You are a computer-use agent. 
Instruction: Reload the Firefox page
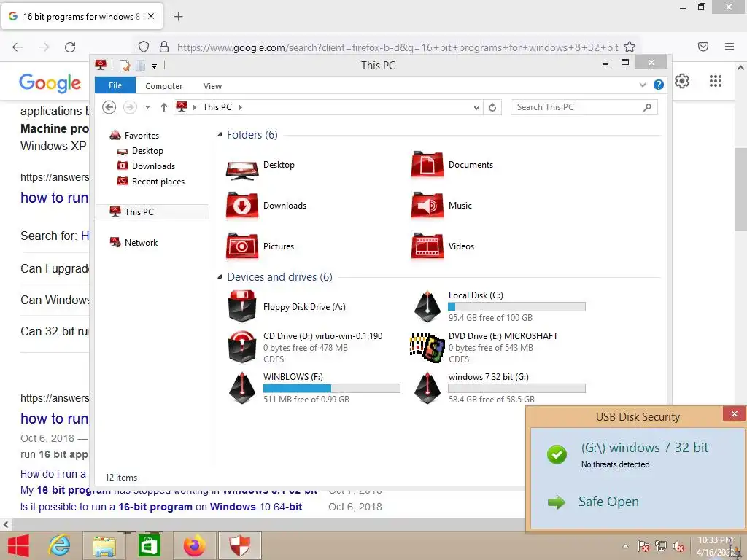pos(70,47)
